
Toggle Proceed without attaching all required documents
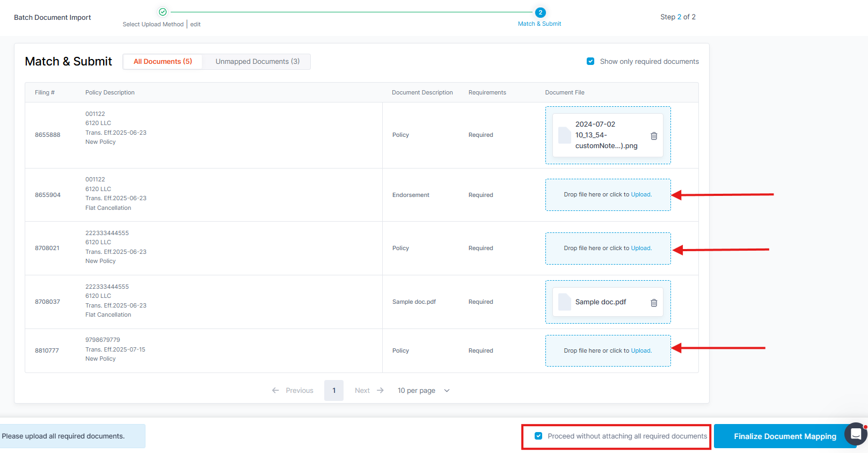coord(538,436)
